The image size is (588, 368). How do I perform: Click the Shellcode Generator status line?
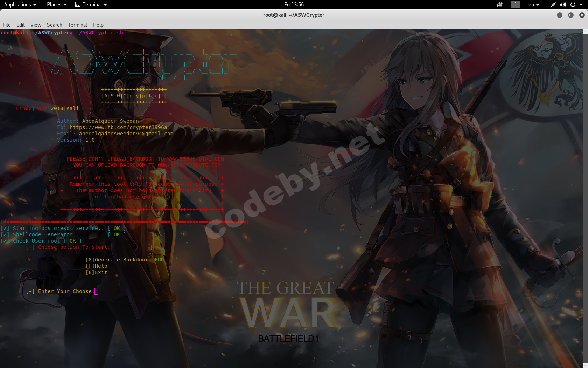click(63, 234)
